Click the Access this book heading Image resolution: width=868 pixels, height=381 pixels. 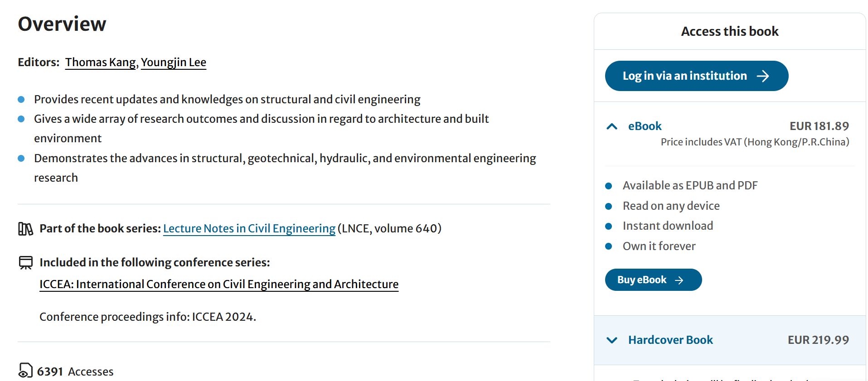tap(730, 32)
